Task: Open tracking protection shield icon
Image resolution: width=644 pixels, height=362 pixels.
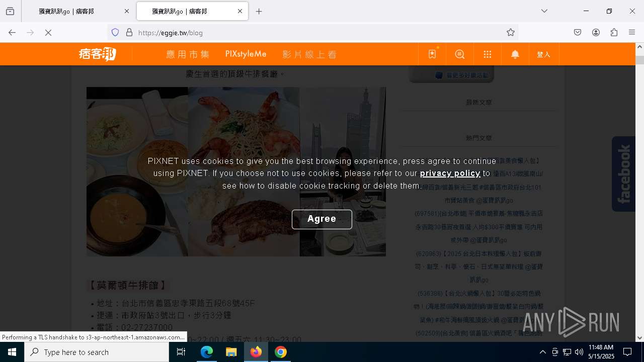Action: click(x=115, y=33)
